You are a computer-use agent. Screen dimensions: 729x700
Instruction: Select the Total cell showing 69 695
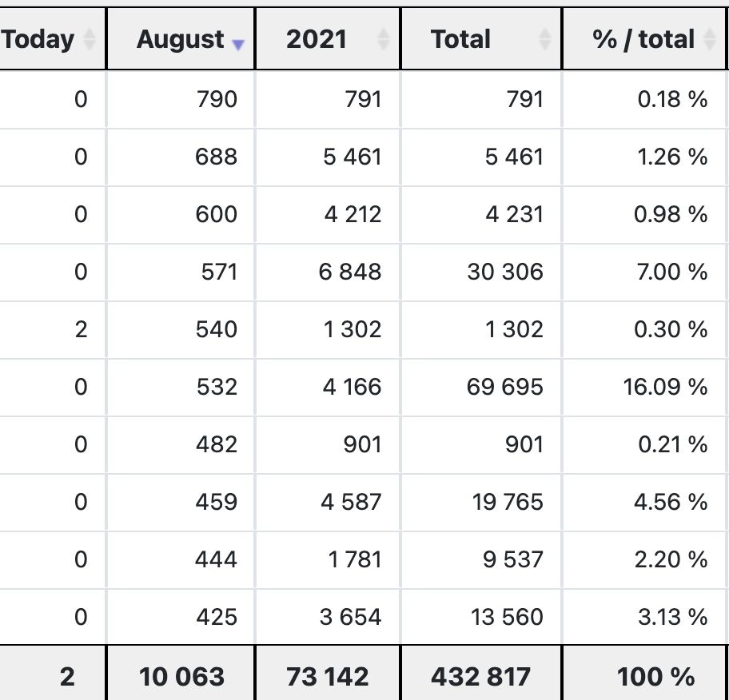click(x=481, y=387)
